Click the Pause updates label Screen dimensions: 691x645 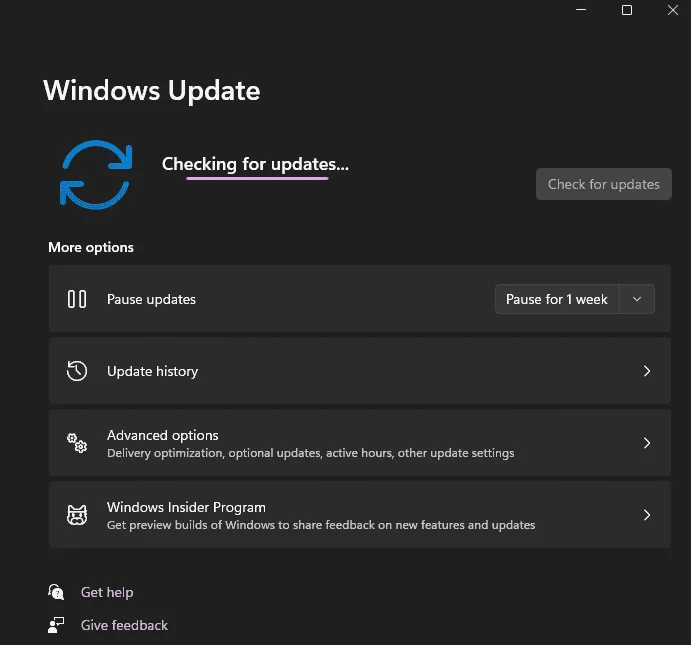coord(151,299)
